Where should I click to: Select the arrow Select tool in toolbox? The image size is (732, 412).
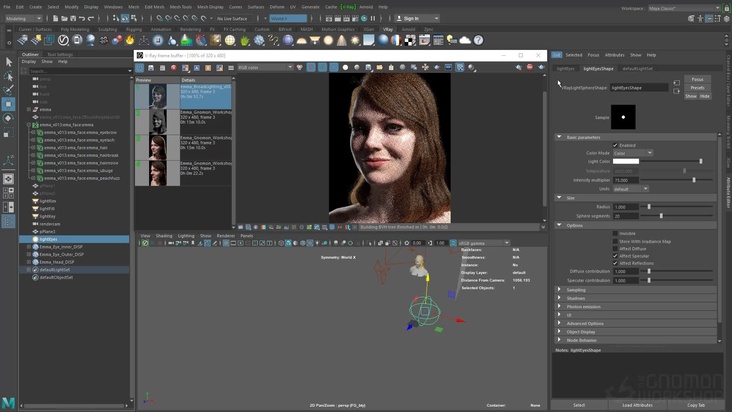click(8, 62)
